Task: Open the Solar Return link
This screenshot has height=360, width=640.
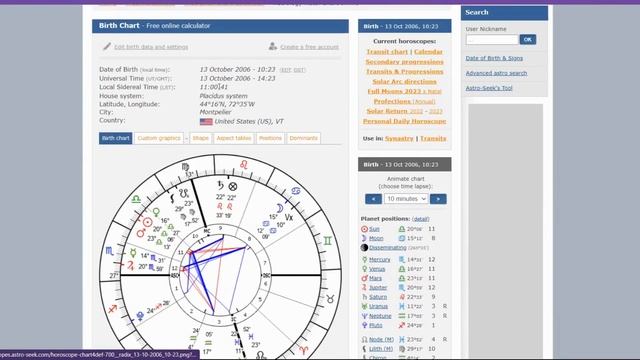Action: [x=388, y=111]
